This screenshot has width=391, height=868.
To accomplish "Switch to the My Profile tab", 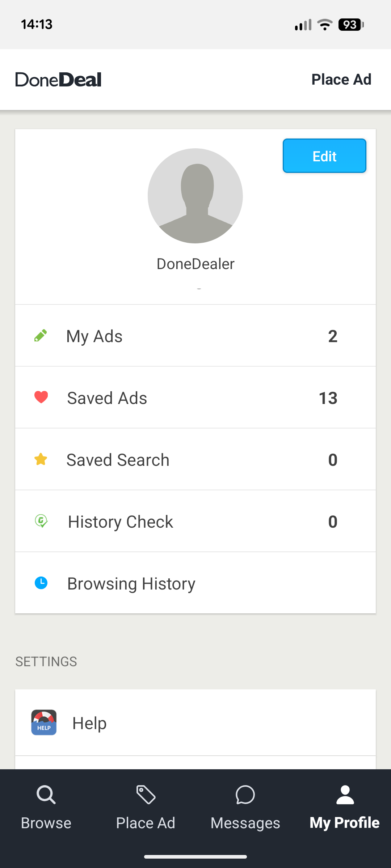I will (x=345, y=807).
